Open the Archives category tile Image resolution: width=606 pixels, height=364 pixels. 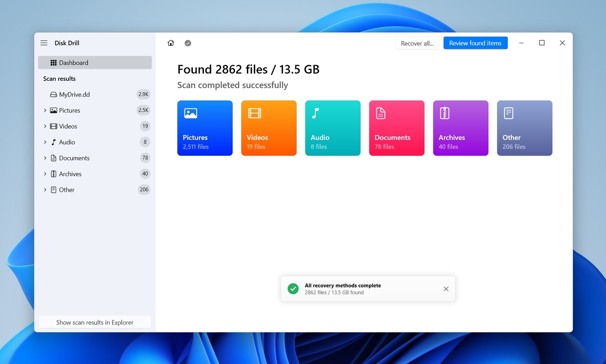(x=460, y=128)
